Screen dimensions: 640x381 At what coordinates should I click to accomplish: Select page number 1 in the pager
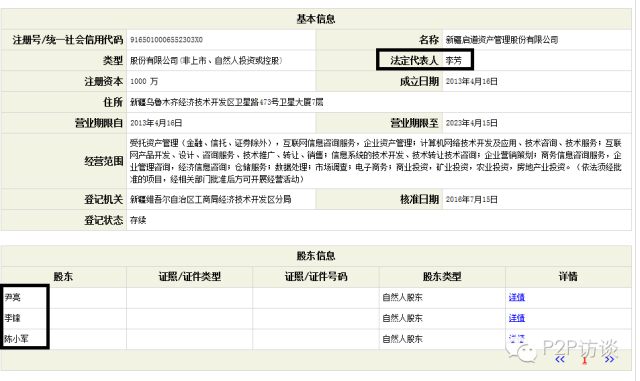[x=584, y=360]
